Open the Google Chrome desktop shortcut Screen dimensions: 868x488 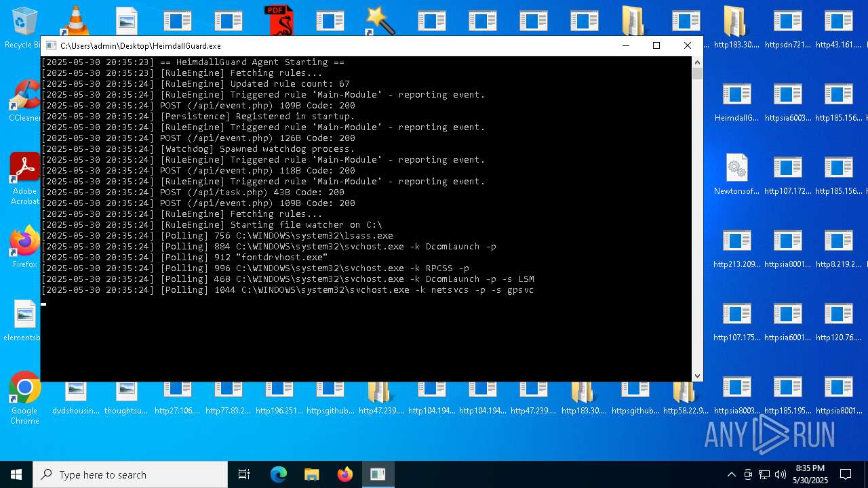[x=24, y=399]
